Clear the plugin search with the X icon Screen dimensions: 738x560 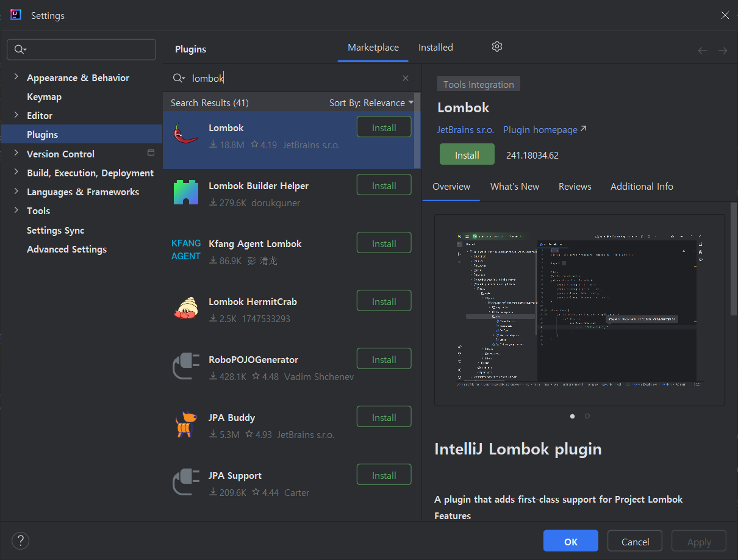click(x=406, y=78)
